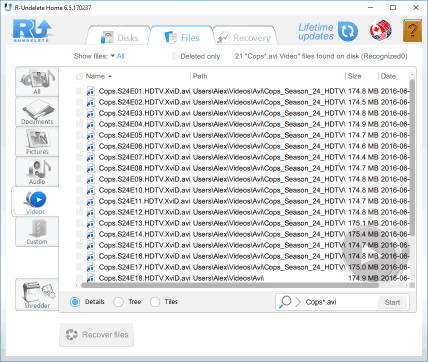Select file name Cops.S24E18.HDTV.XviD.avi
The height and width of the screenshot is (362, 428).
coord(145,278)
